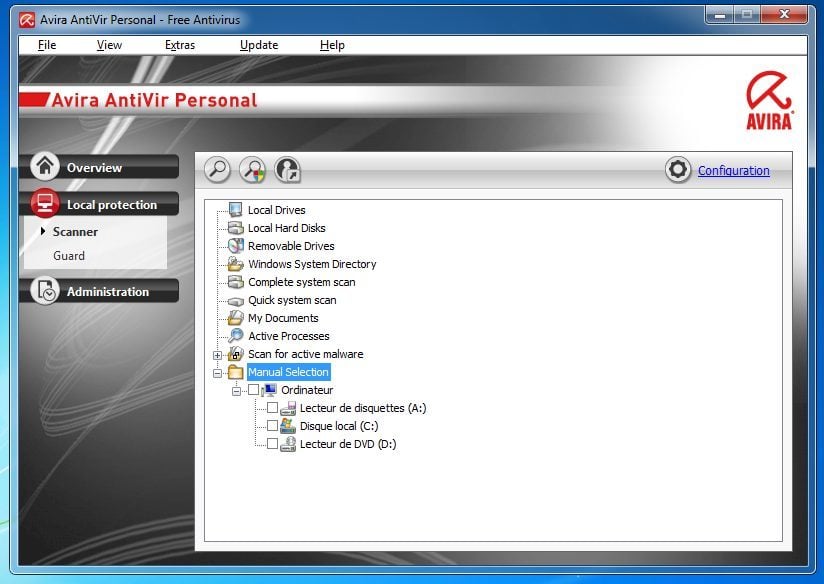Click the magnifier scan icon in toolbar
The height and width of the screenshot is (584, 824).
click(x=217, y=170)
